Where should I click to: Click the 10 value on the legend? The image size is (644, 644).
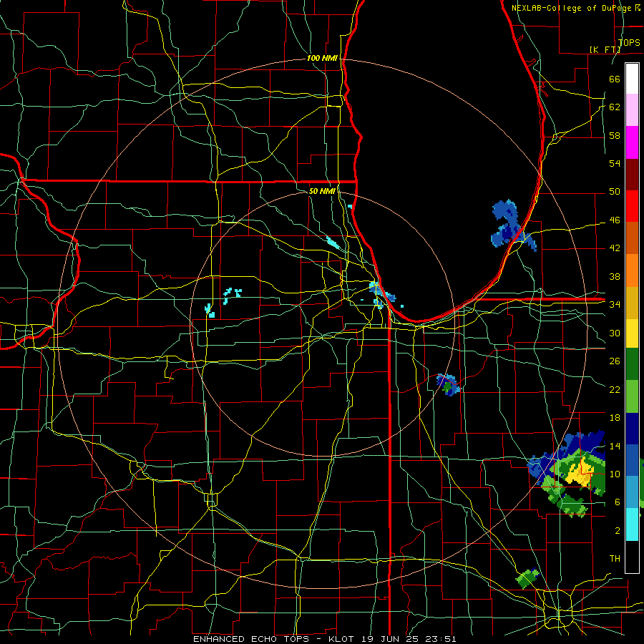click(x=615, y=474)
